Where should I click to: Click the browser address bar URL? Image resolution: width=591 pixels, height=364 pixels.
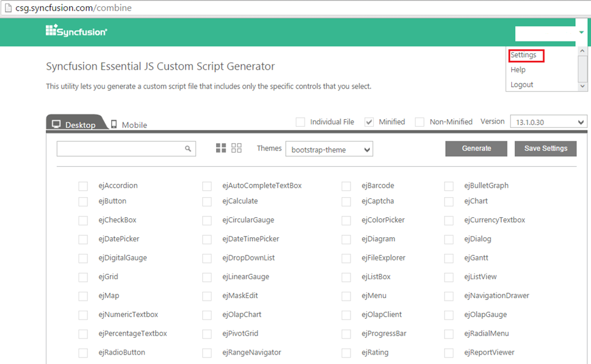(73, 8)
